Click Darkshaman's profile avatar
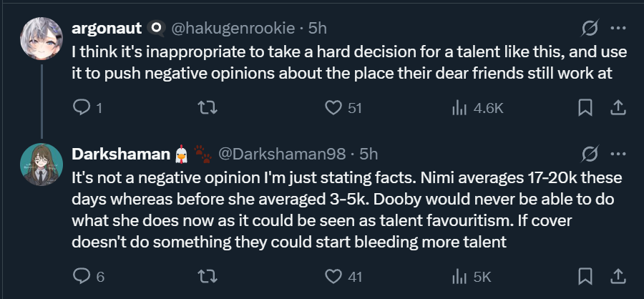 pyautogui.click(x=42, y=165)
